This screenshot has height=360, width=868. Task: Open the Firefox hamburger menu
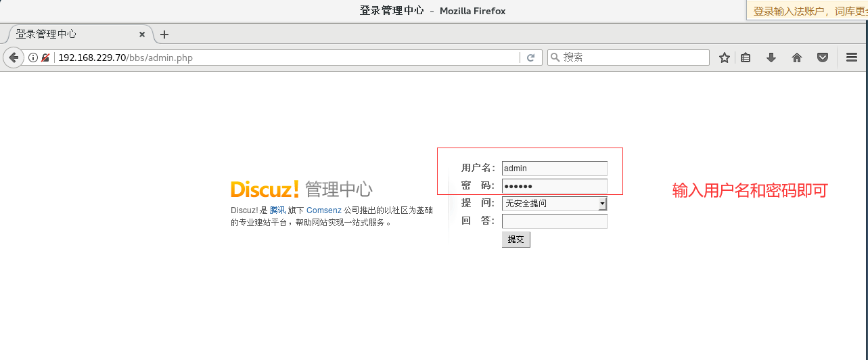pyautogui.click(x=852, y=58)
